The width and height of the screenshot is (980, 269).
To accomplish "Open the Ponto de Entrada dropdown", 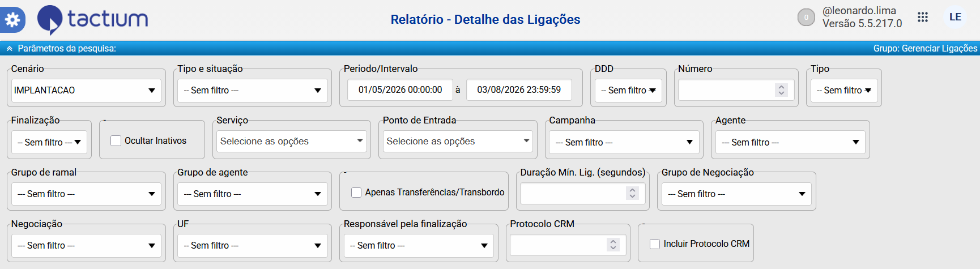I will click(458, 141).
